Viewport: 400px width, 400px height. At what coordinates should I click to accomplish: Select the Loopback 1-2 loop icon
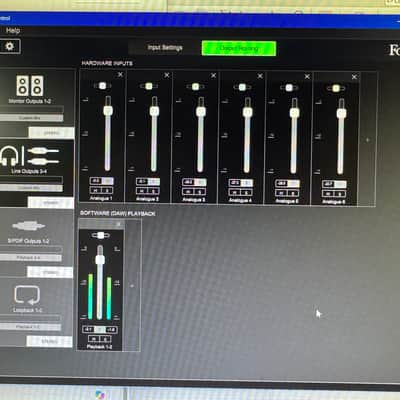[x=27, y=295]
